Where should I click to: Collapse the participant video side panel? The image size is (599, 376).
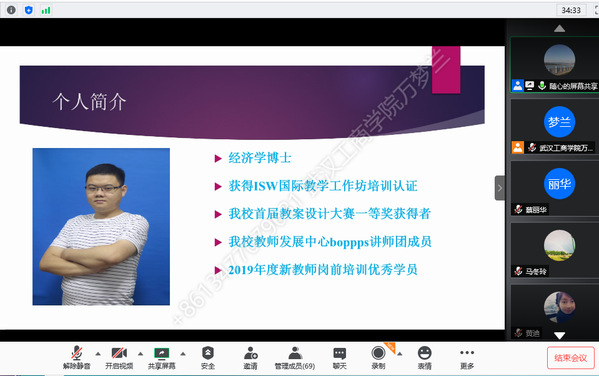tap(500, 188)
